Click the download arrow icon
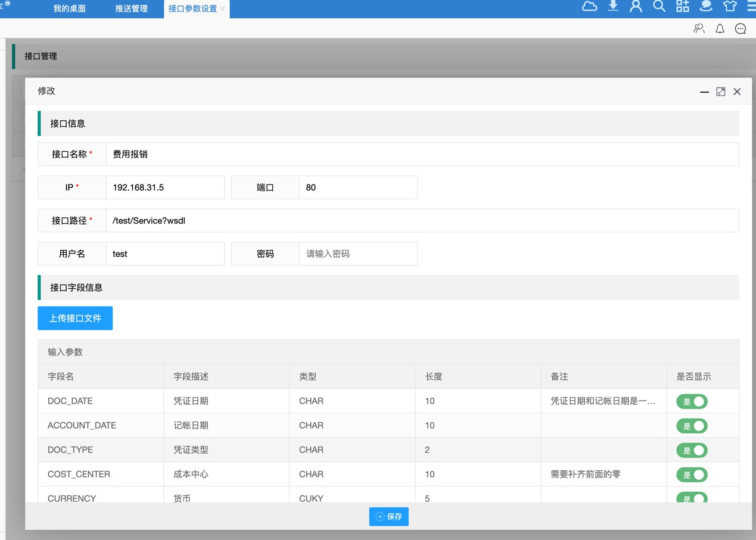 tap(613, 7)
